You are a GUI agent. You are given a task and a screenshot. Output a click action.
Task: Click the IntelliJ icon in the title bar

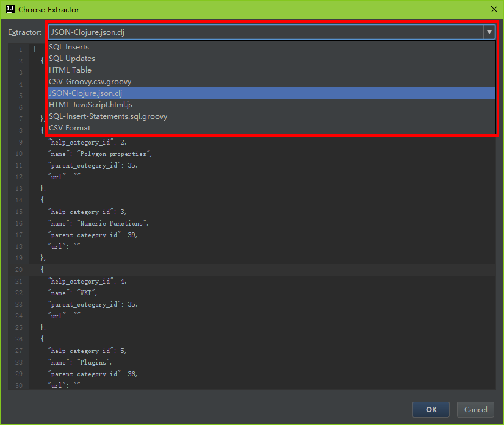coord(9,9)
